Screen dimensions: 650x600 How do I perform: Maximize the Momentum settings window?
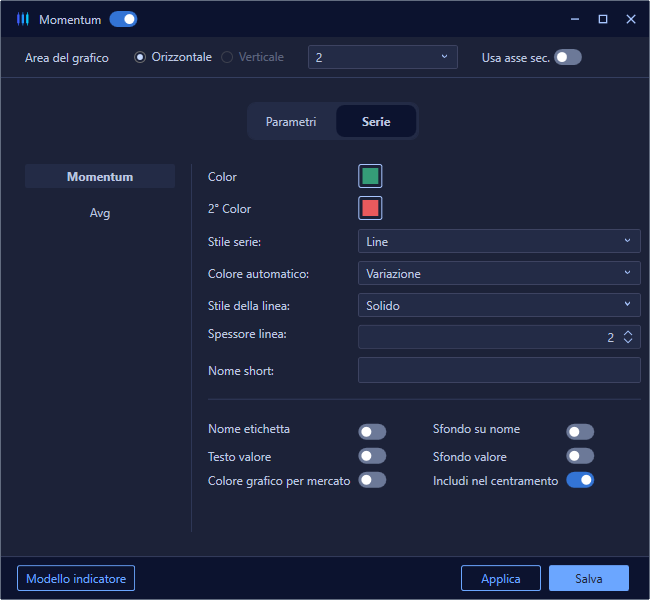tap(603, 19)
